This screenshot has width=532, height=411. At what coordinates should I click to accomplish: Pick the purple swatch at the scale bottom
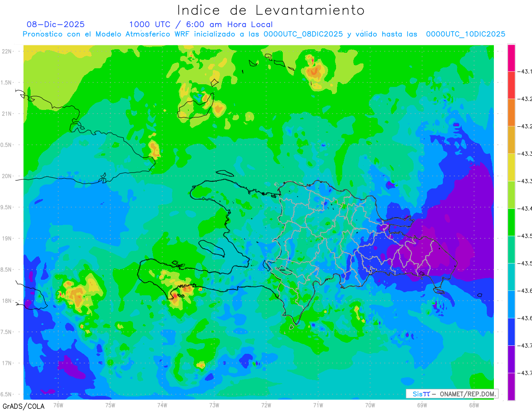click(511, 387)
